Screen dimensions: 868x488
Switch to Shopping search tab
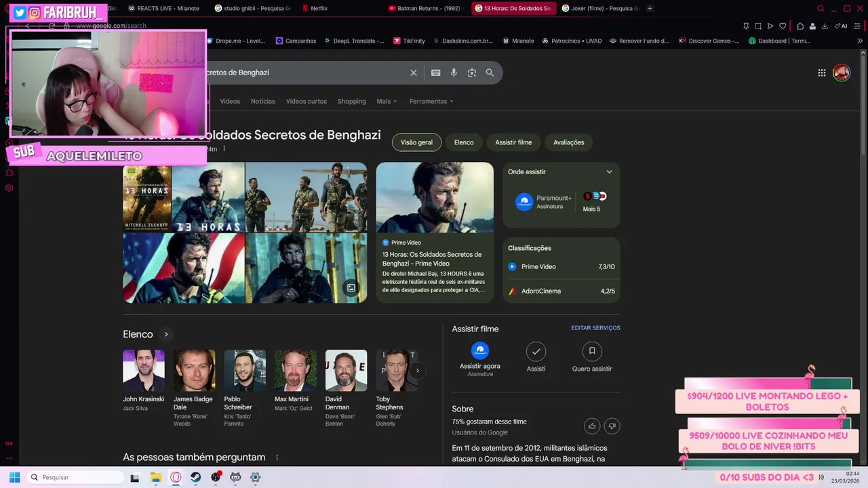point(351,101)
